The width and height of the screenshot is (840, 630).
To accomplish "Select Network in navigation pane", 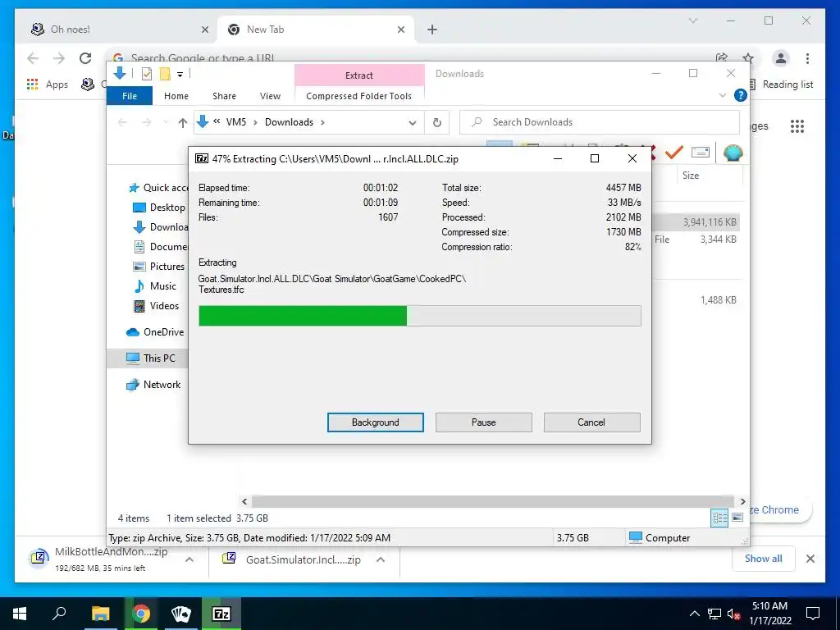I will tap(153, 385).
